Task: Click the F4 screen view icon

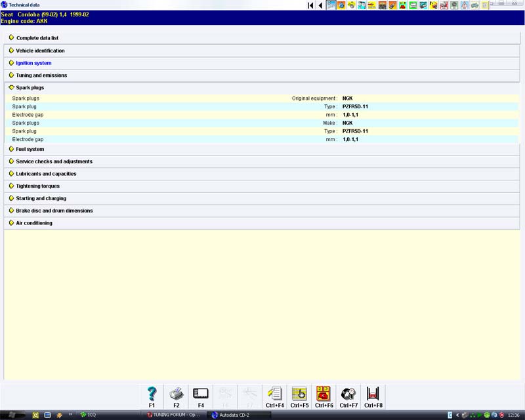Action: [x=201, y=394]
